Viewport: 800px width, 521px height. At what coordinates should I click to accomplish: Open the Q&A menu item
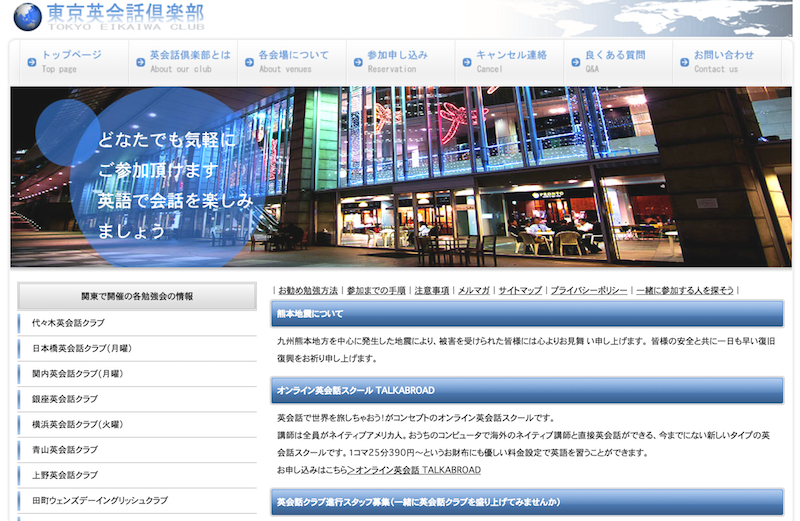pos(618,62)
